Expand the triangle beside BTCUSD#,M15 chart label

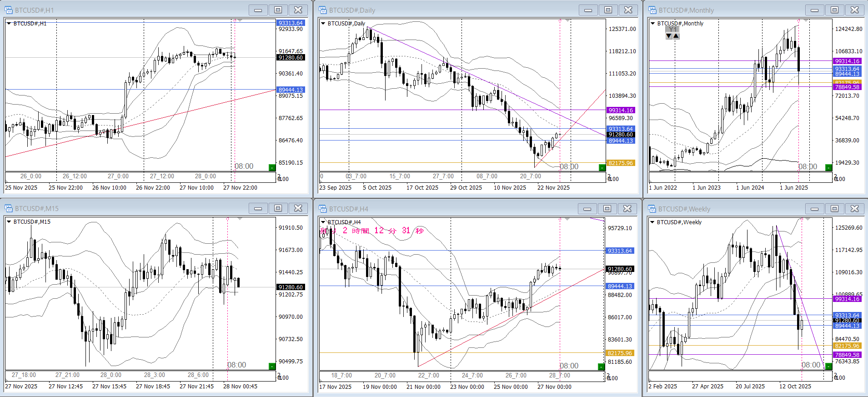[9, 222]
